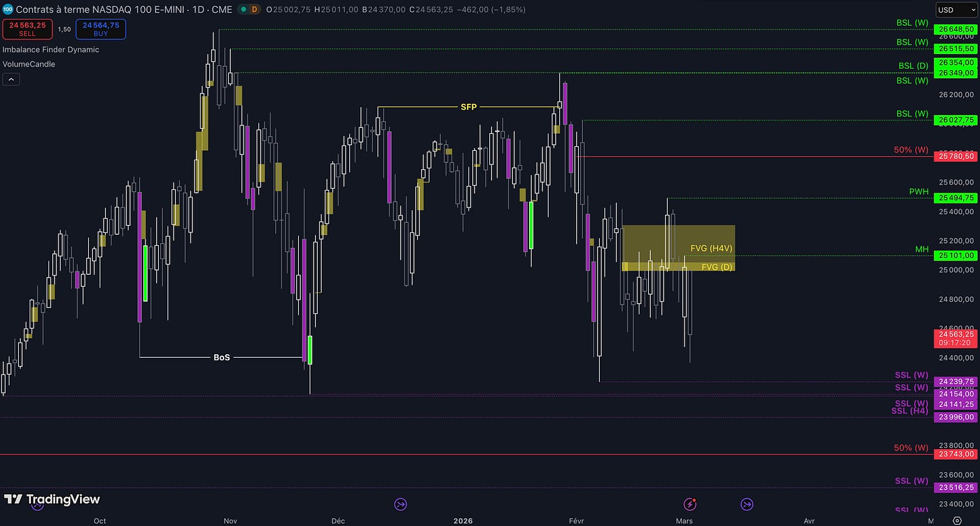
Task: Select the upper red 50% (W) label
Action: (911, 150)
